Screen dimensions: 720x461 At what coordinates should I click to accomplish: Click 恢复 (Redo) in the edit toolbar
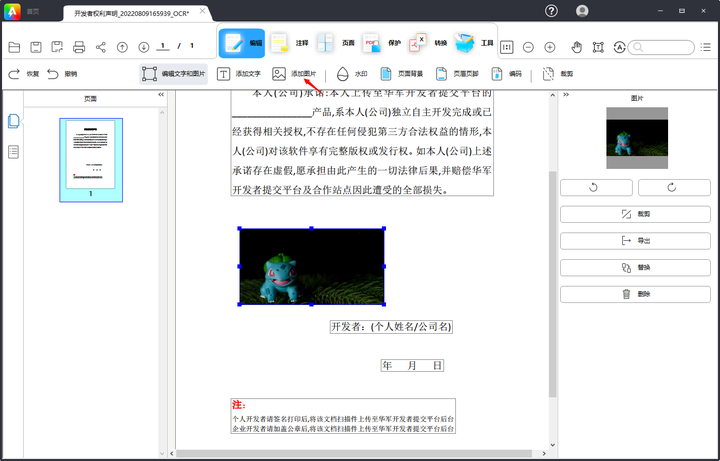23,74
